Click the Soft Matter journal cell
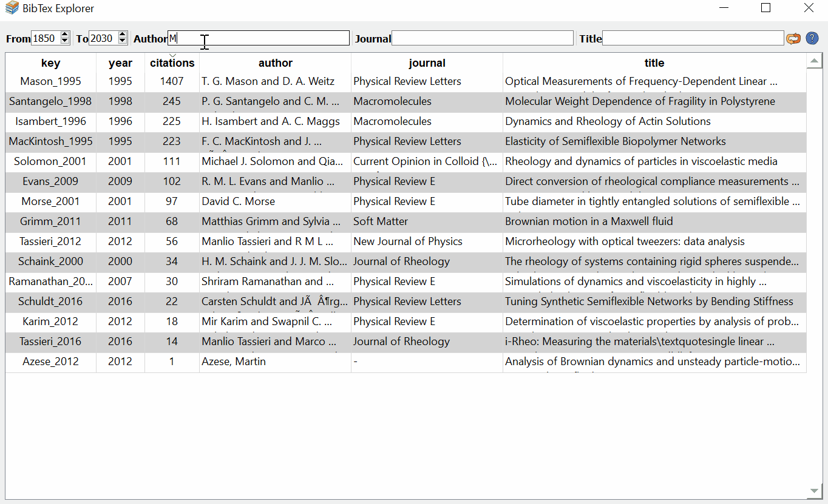Viewport: 828px width, 504px height. (427, 221)
